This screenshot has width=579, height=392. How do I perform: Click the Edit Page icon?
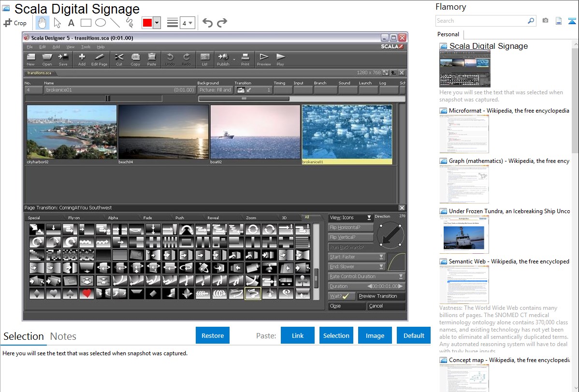[x=99, y=59]
